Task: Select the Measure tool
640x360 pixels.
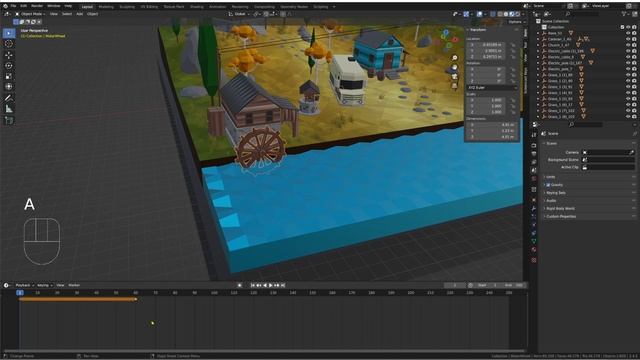Action: pos(9,109)
